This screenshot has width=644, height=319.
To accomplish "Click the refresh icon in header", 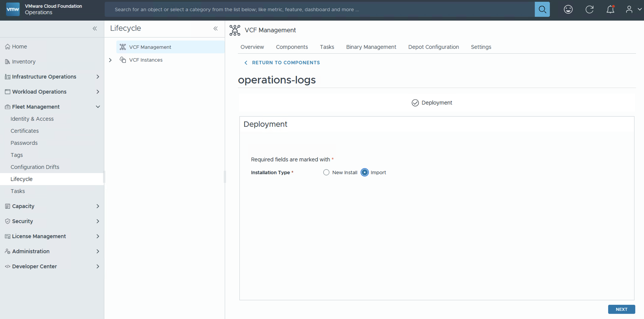I will coord(589,9).
